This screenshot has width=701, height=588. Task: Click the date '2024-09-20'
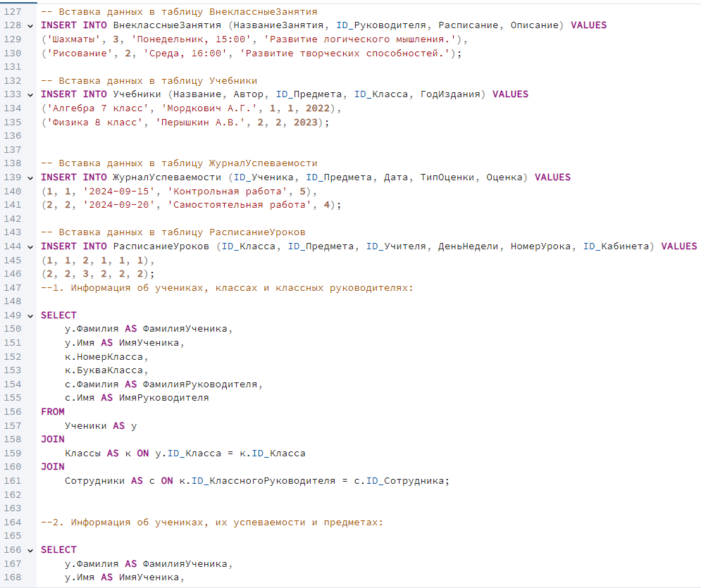click(x=119, y=205)
